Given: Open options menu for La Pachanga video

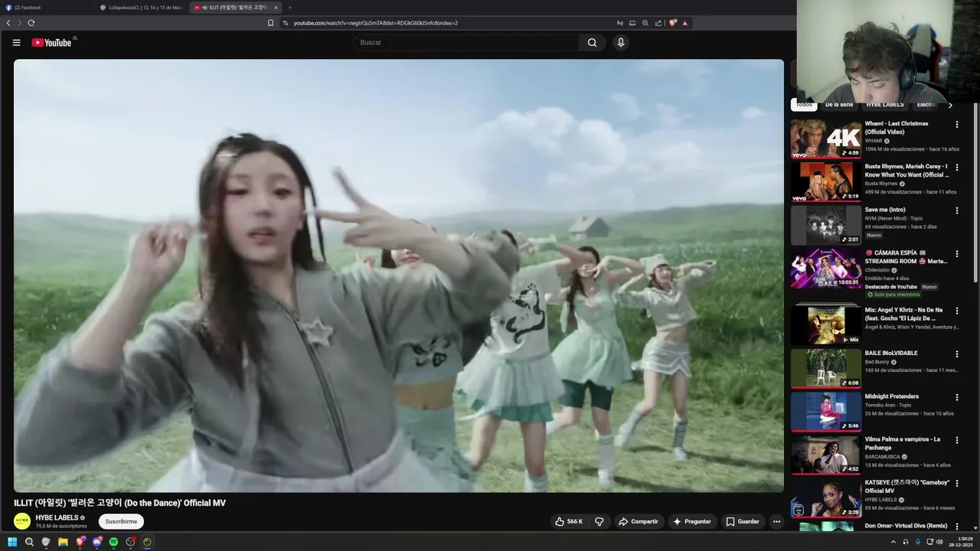Looking at the screenshot, I should (956, 440).
